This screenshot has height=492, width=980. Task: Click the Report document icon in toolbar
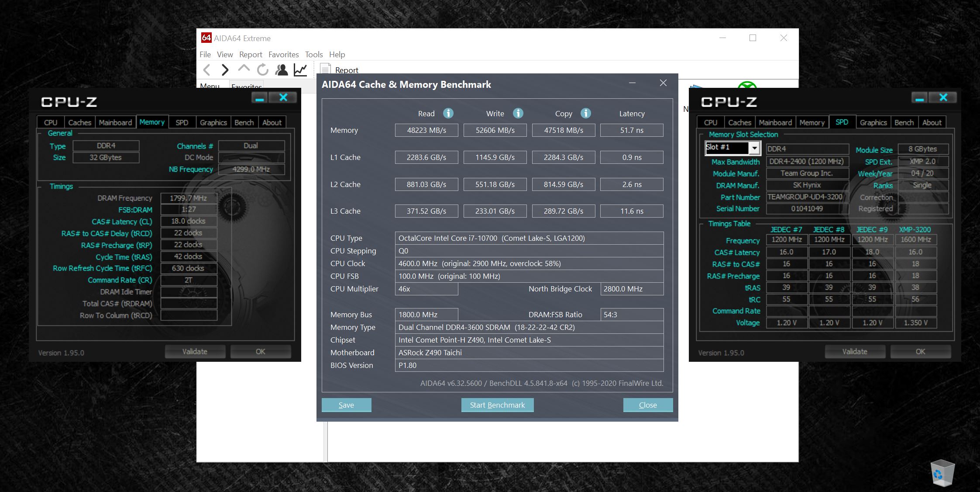coord(325,69)
